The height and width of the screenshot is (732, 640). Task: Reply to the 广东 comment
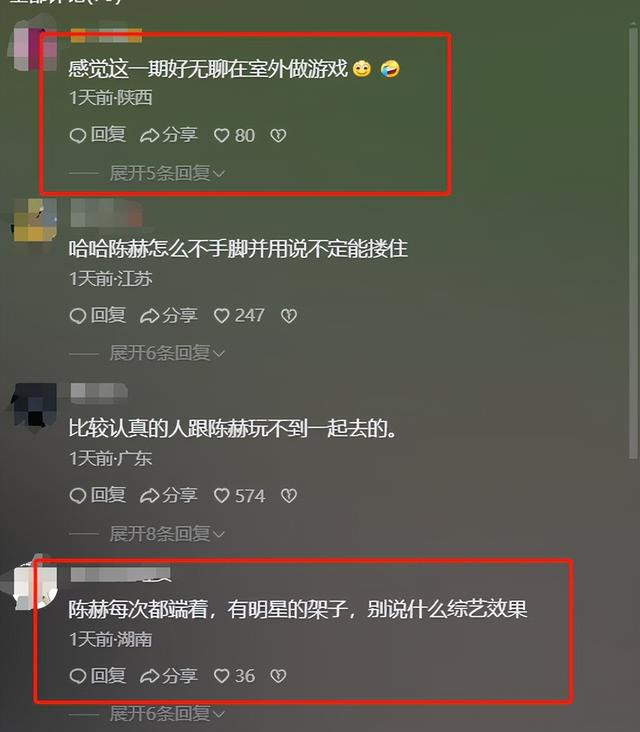point(98,495)
